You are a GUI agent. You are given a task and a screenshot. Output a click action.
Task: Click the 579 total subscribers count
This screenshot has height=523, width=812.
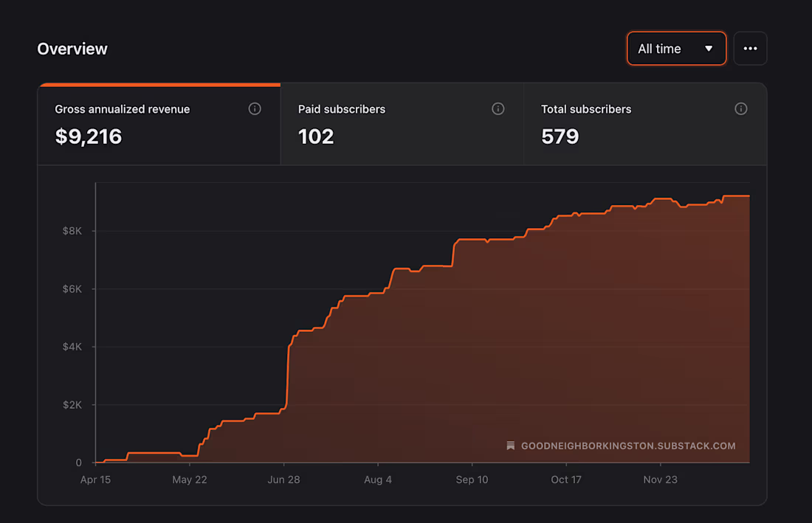click(560, 136)
